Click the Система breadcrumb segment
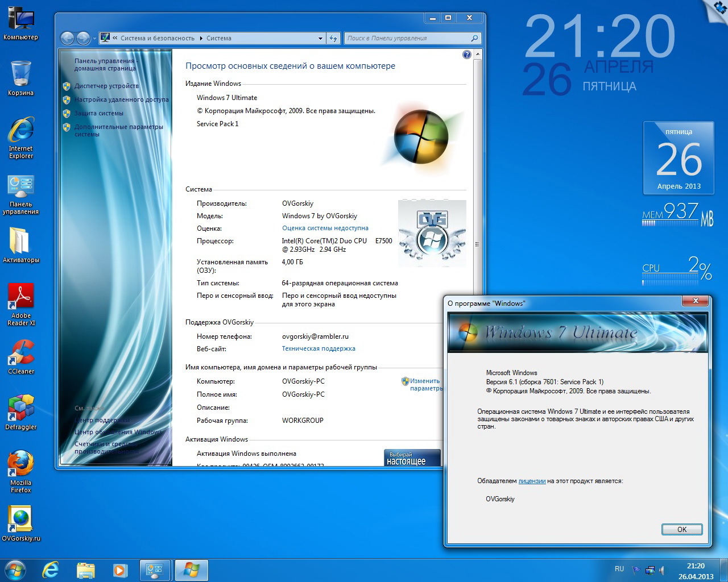The image size is (728, 582). (x=219, y=38)
